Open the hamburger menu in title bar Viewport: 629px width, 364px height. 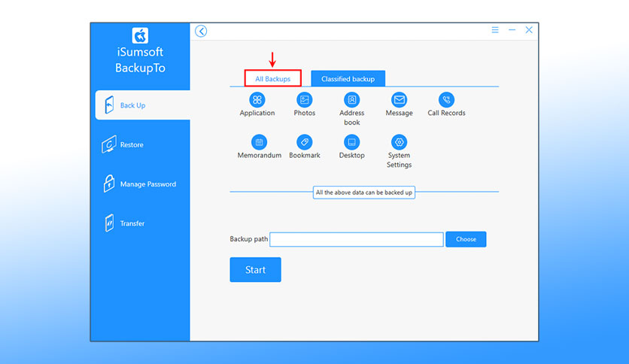[x=495, y=30]
